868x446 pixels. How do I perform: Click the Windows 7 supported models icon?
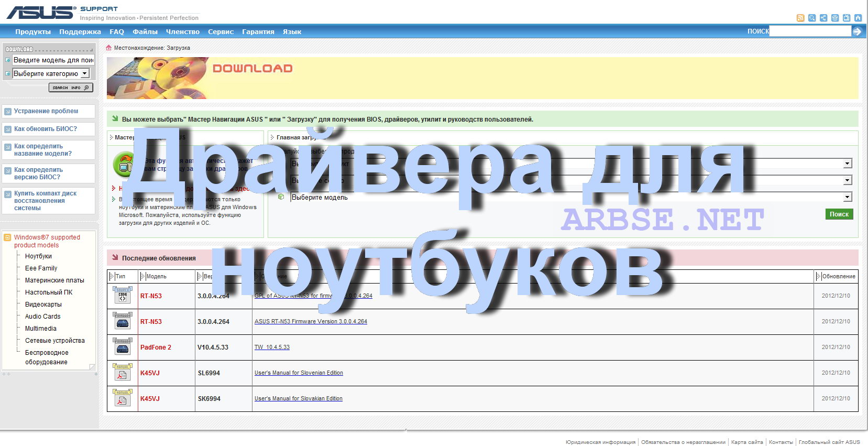click(x=8, y=237)
